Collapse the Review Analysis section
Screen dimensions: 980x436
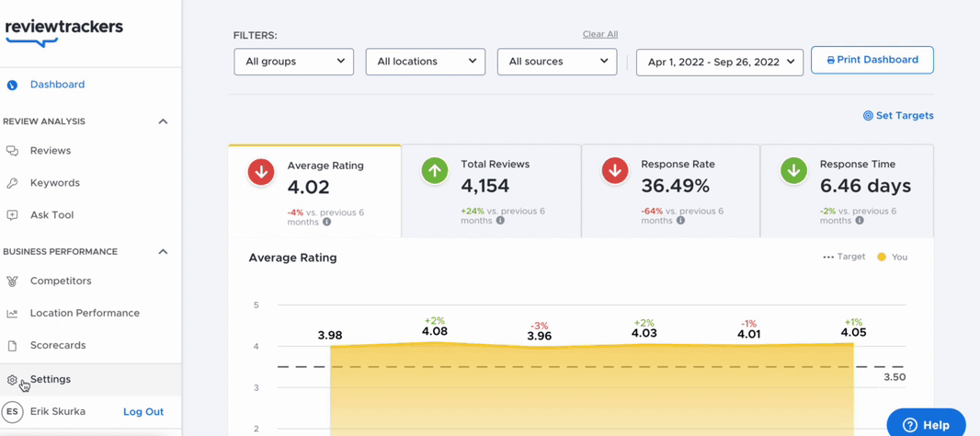click(163, 121)
